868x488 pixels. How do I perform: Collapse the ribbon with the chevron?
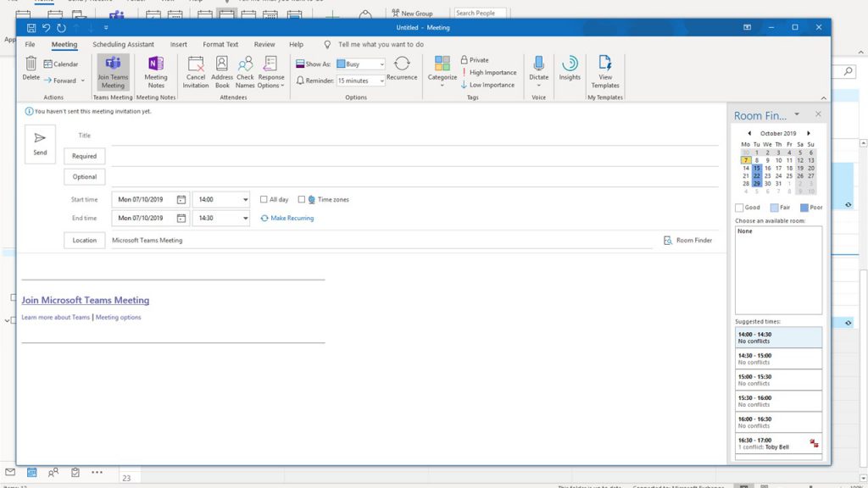pos(824,98)
